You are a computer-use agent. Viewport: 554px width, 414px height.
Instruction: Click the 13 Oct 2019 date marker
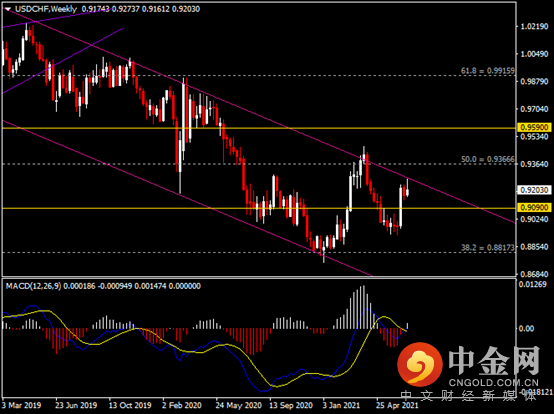pyautogui.click(x=130, y=405)
